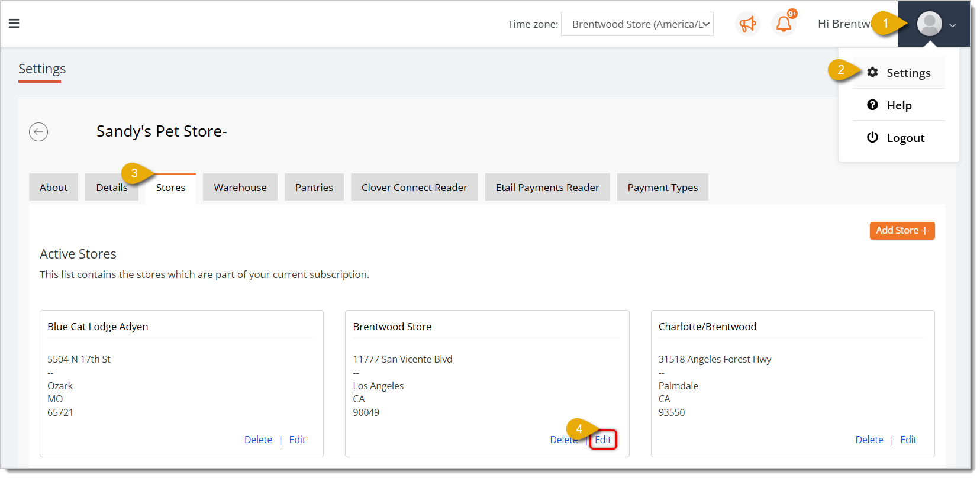Open the announcements megaphone icon
Viewport: 980px width, 478px height.
click(x=747, y=24)
